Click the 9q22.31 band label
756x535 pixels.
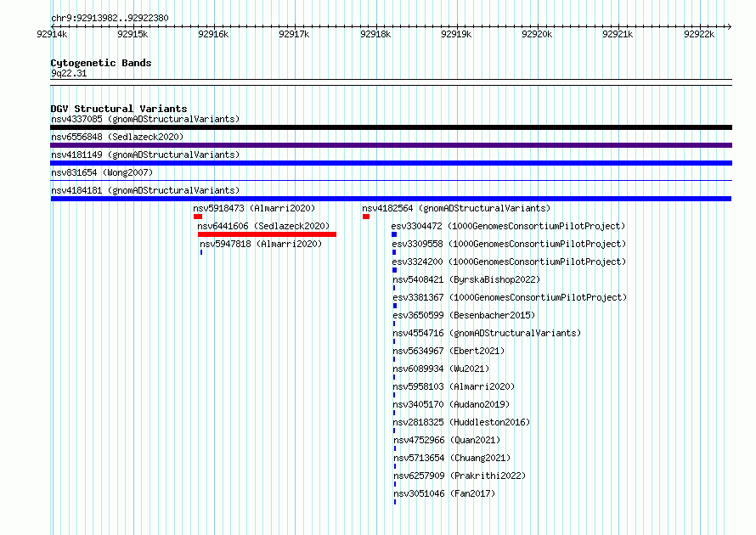click(69, 73)
